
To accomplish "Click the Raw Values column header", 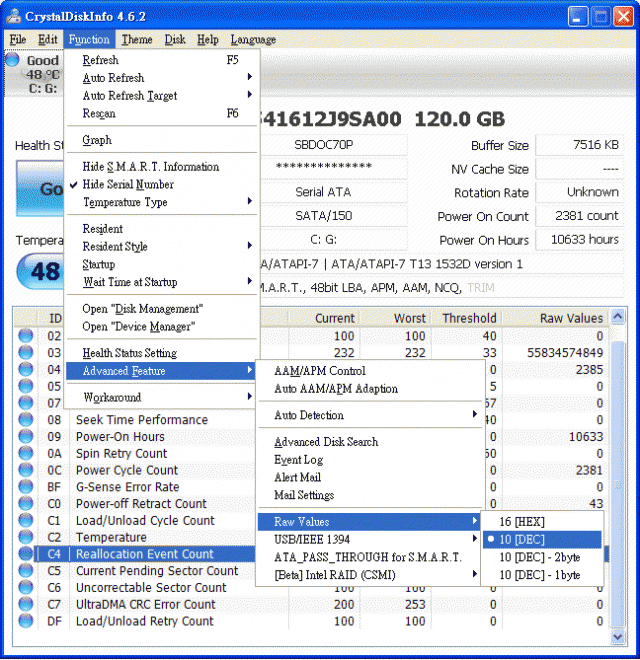I will [x=555, y=318].
